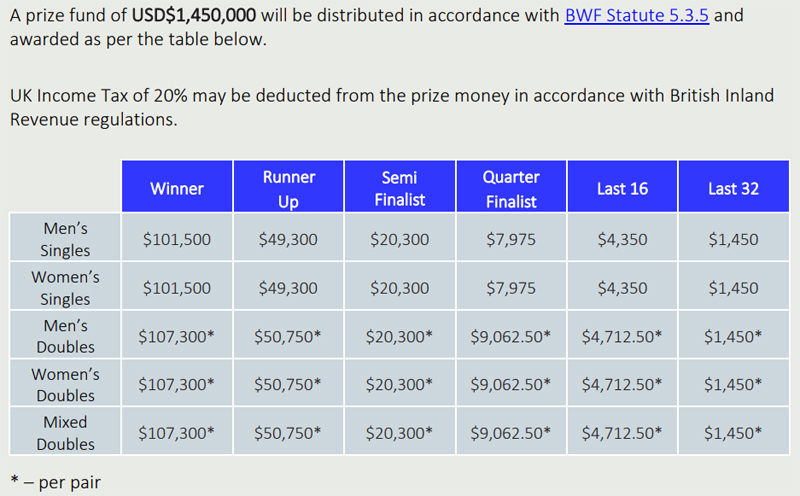Image resolution: width=800 pixels, height=496 pixels.
Task: Select Men's Doubles Quarter Finalist $9,062.50 cell
Action: [511, 337]
